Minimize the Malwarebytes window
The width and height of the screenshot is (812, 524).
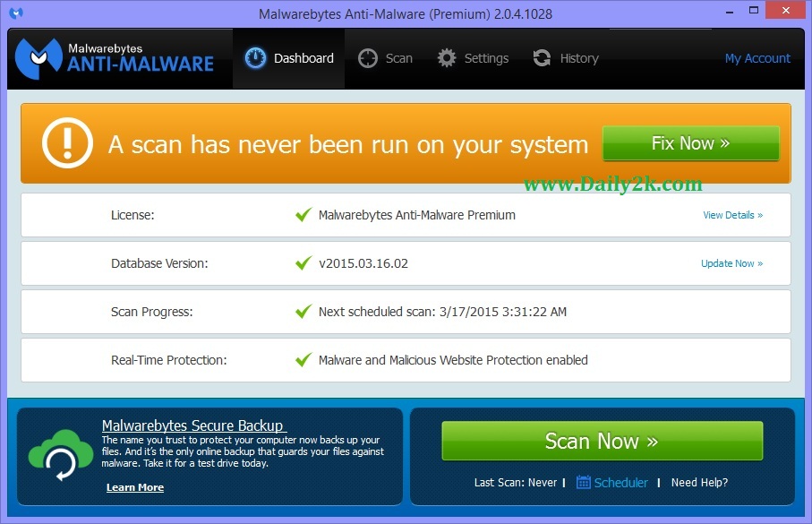[x=730, y=11]
